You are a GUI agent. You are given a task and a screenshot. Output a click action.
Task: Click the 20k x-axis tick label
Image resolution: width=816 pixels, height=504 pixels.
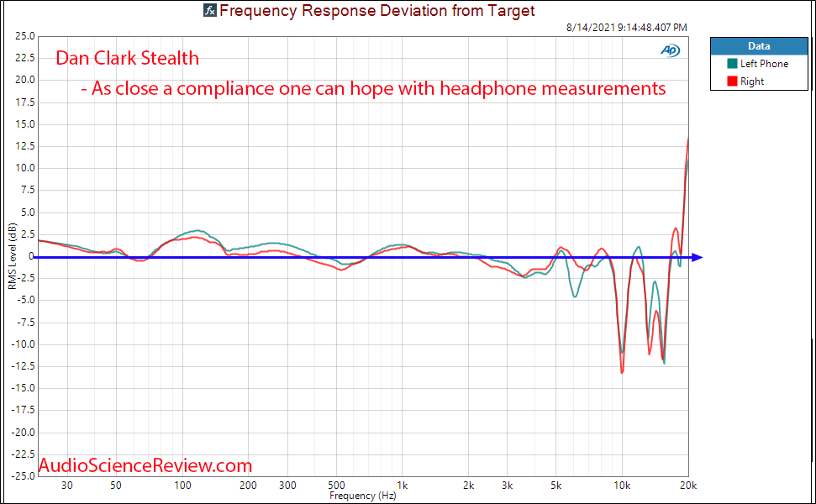688,486
